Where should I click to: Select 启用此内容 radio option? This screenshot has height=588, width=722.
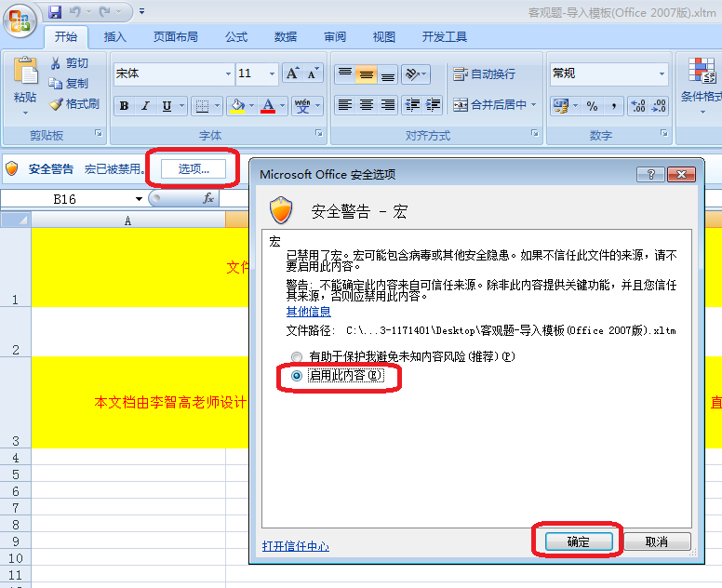(297, 376)
